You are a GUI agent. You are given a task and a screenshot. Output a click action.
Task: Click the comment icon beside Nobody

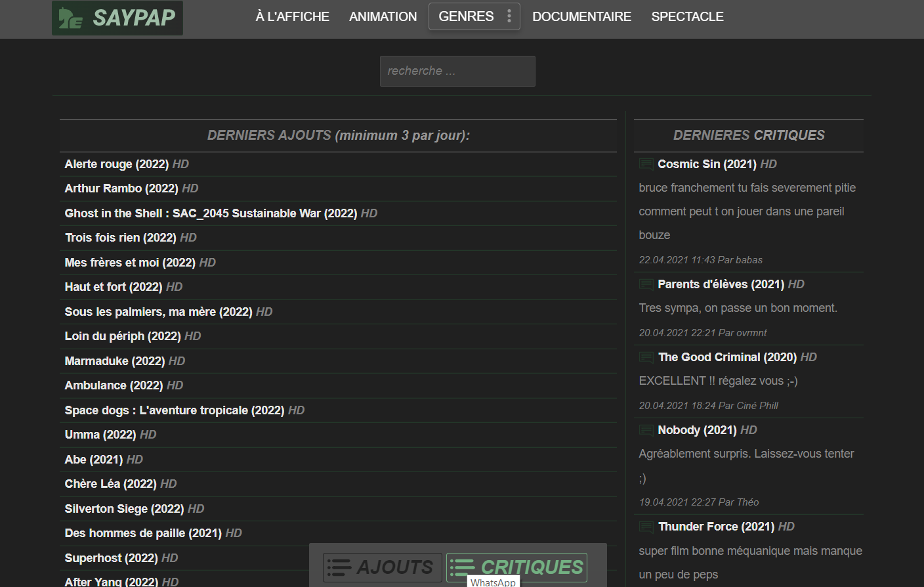pos(646,430)
